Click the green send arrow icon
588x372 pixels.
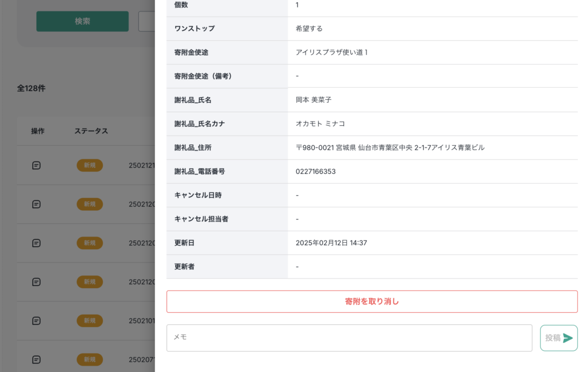tap(568, 338)
